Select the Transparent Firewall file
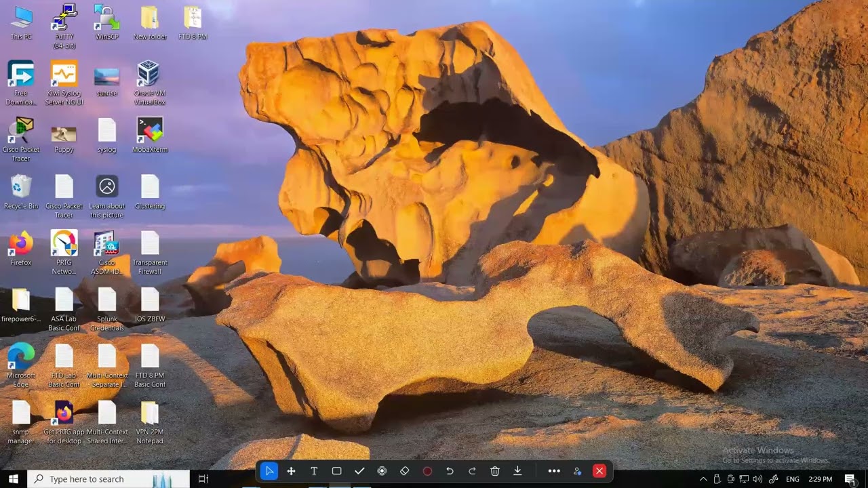Screen dimensions: 868x488 point(150,253)
